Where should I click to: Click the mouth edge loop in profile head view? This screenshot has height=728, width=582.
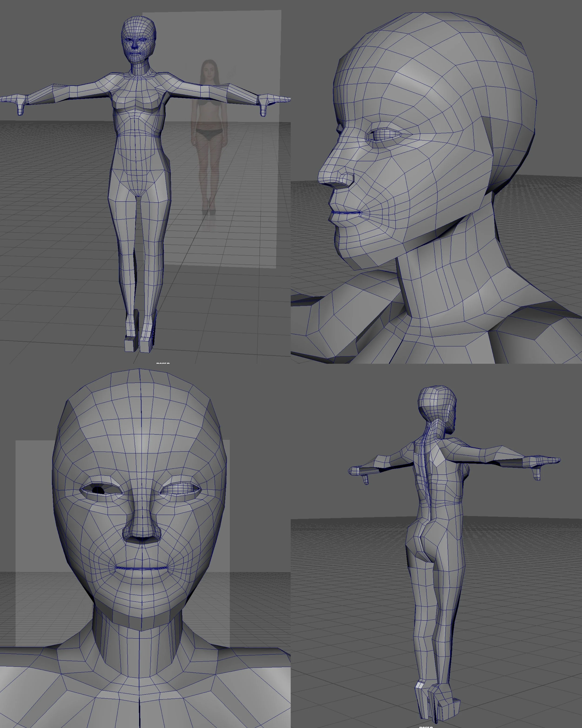tap(346, 213)
